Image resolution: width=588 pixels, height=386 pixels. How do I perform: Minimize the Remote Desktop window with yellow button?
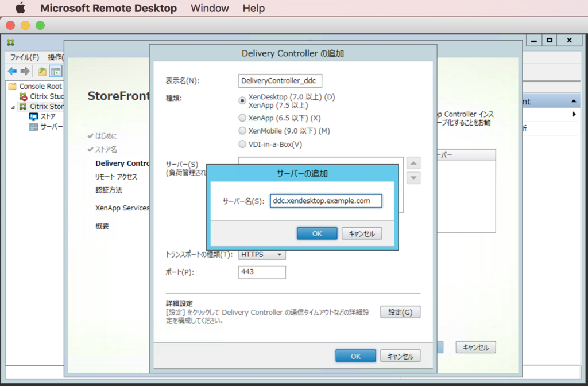pos(25,25)
